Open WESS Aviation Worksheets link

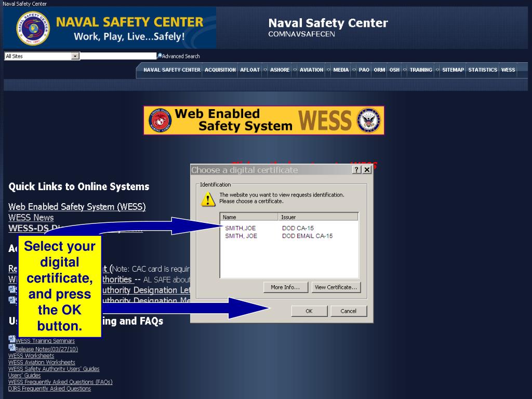pos(42,362)
